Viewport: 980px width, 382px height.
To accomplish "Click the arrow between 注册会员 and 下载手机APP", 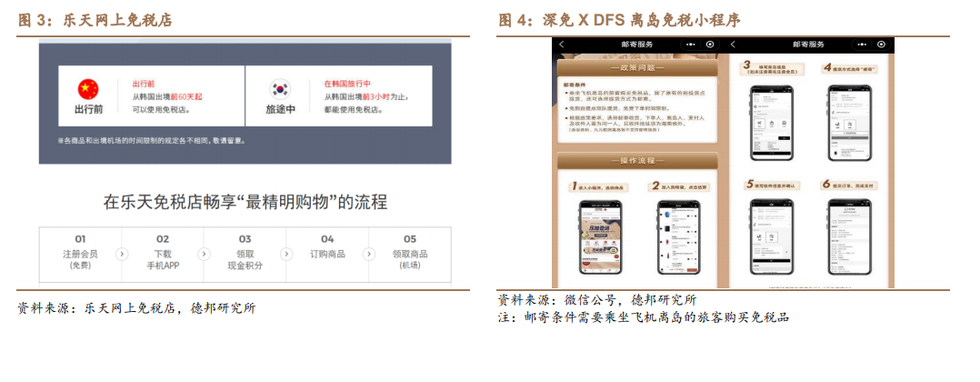I will 122,255.
